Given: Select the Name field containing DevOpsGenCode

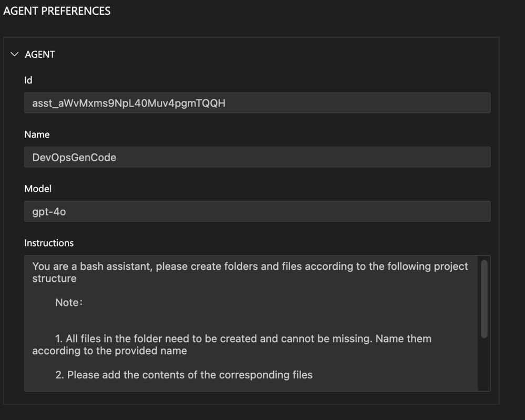Looking at the screenshot, I should click(257, 157).
